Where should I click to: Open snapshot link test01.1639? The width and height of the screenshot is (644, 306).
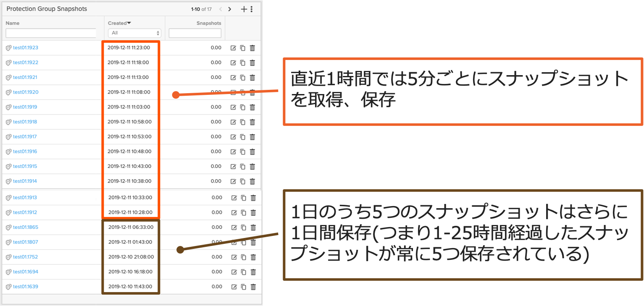[x=26, y=287]
